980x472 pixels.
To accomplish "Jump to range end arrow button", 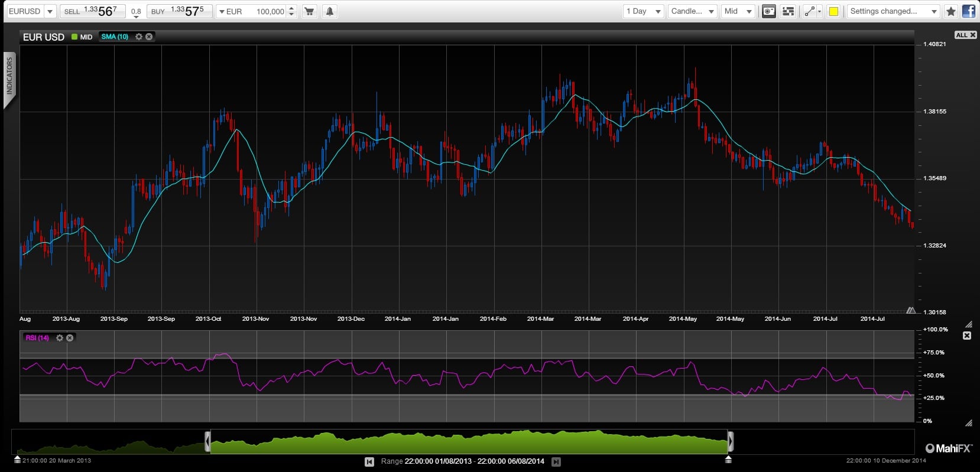I will pyautogui.click(x=556, y=462).
